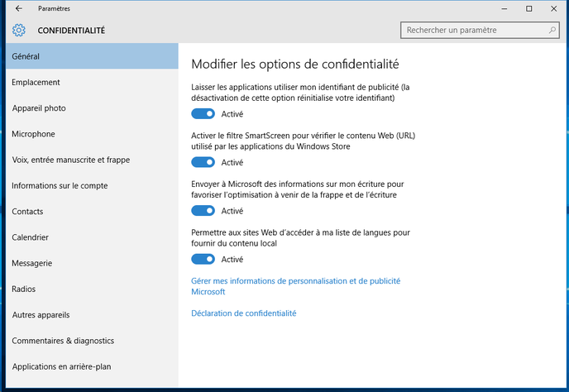Open the Emplacement privacy section

coord(92,83)
